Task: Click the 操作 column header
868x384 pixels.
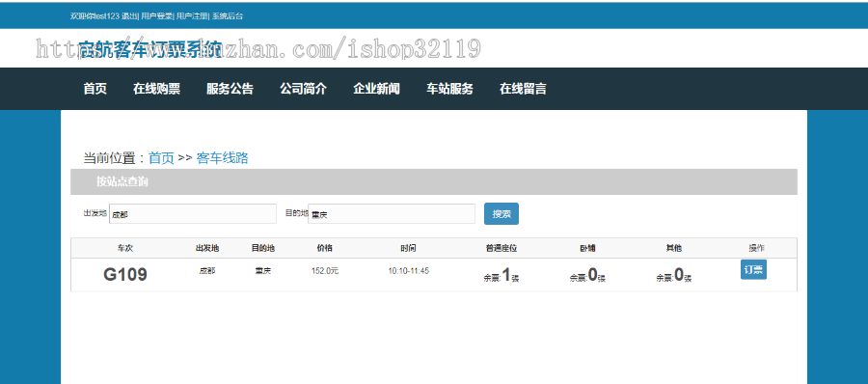Action: pos(757,248)
